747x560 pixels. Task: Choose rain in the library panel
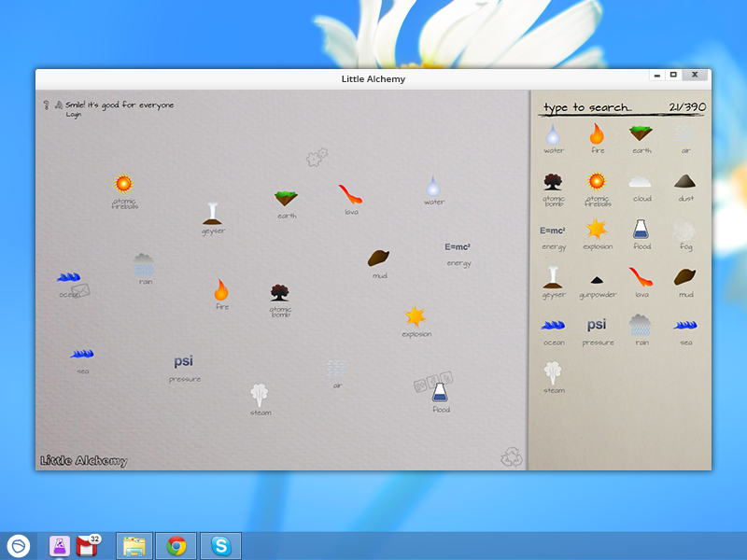[x=641, y=330]
